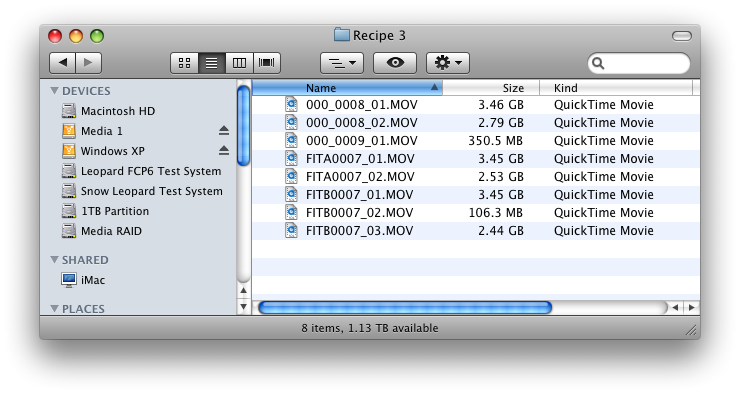
Task: Select Snow Leopard Test System drive icon
Action: click(x=69, y=191)
